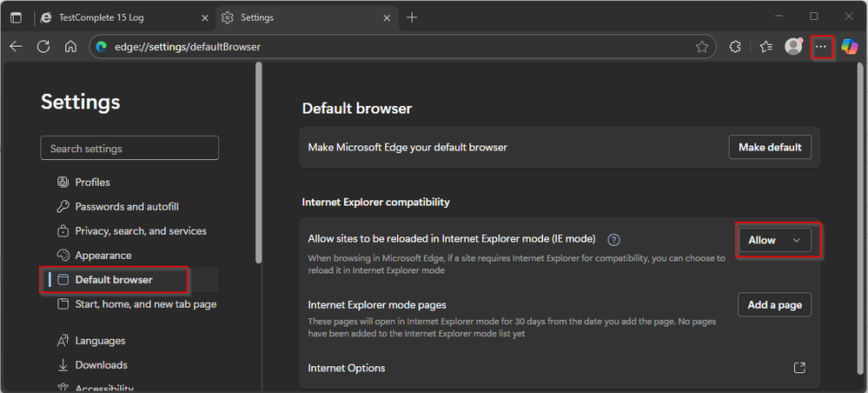Image resolution: width=868 pixels, height=393 pixels.
Task: Click the Add a page button
Action: 774,305
